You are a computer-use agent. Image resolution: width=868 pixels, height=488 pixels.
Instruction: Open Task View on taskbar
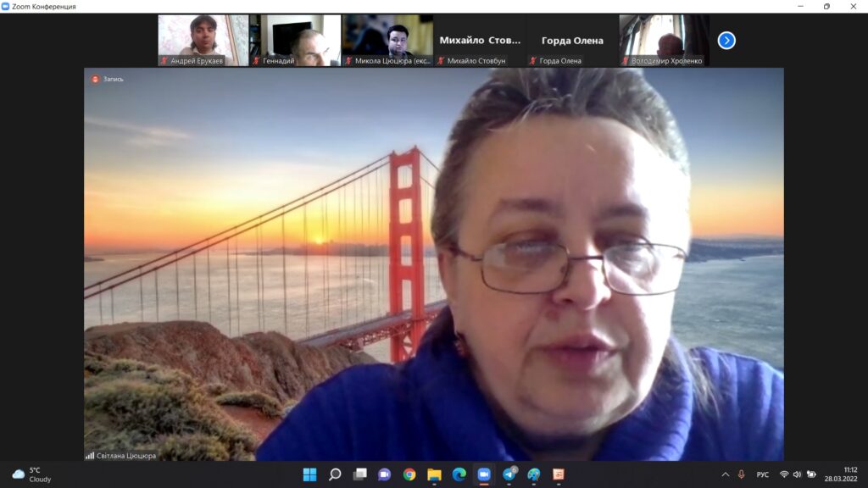pos(359,474)
